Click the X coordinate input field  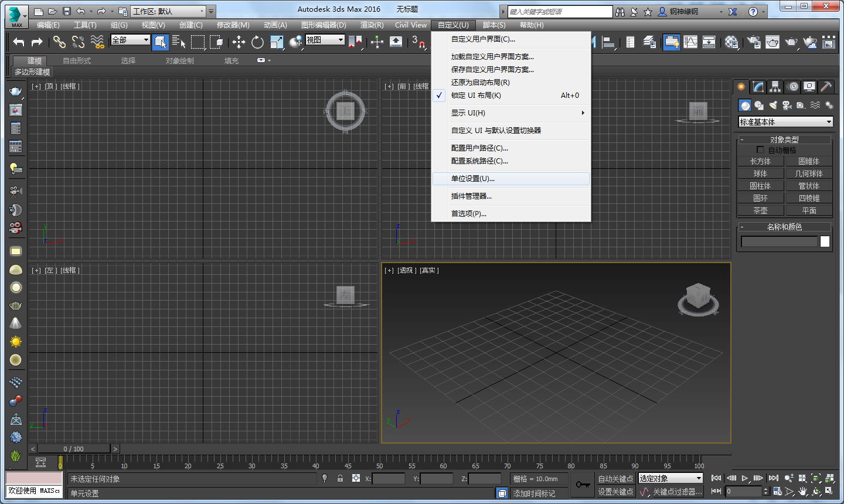389,479
